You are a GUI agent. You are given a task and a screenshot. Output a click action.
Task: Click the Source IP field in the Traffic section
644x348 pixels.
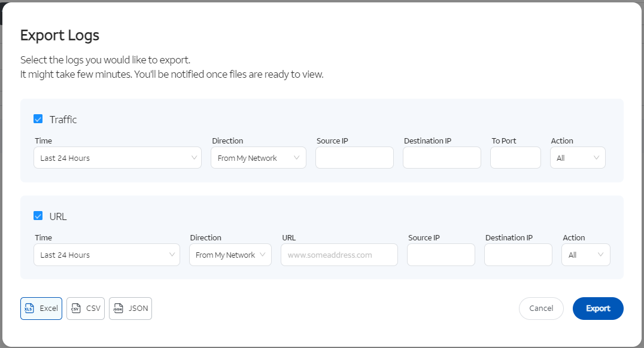[x=354, y=157]
